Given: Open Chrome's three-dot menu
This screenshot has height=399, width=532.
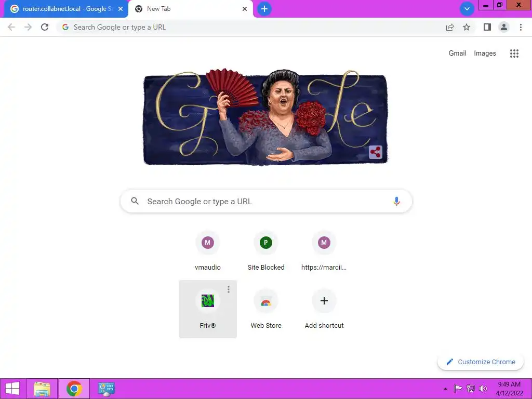Looking at the screenshot, I should (521, 27).
